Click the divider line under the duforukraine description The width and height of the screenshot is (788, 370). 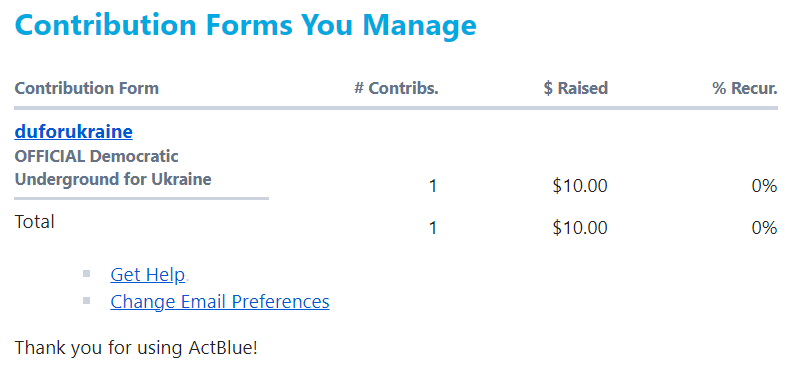point(142,199)
